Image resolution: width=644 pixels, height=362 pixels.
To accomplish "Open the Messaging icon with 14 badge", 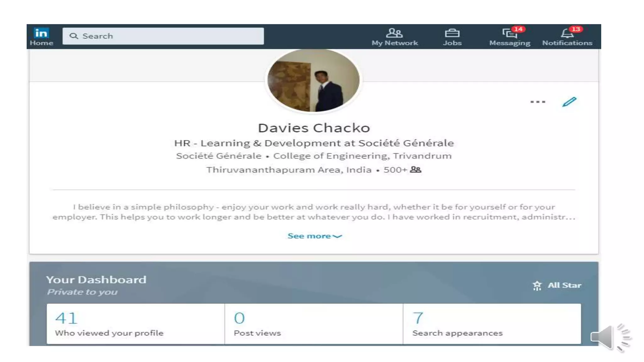I will point(509,33).
